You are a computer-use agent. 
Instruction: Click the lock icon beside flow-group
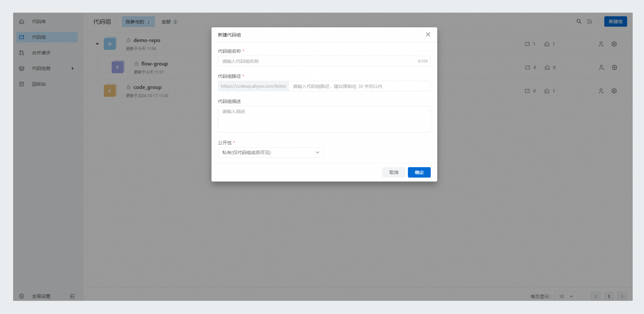click(136, 63)
